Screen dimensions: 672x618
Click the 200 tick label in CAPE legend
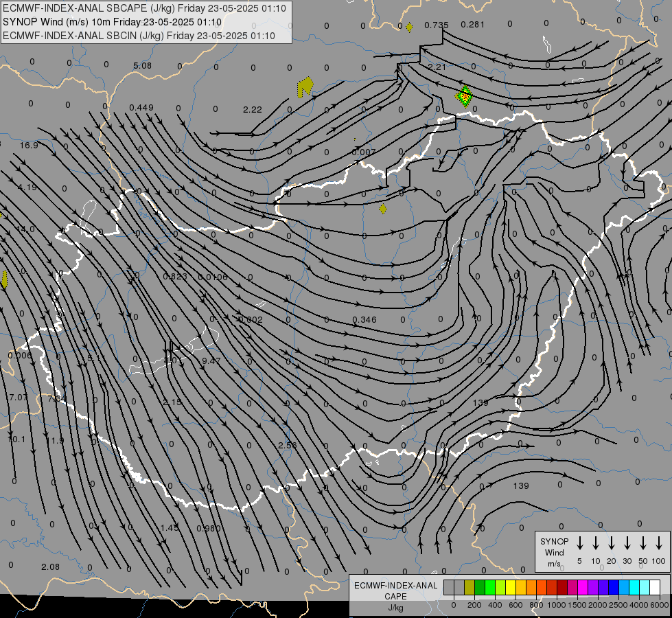(x=474, y=605)
